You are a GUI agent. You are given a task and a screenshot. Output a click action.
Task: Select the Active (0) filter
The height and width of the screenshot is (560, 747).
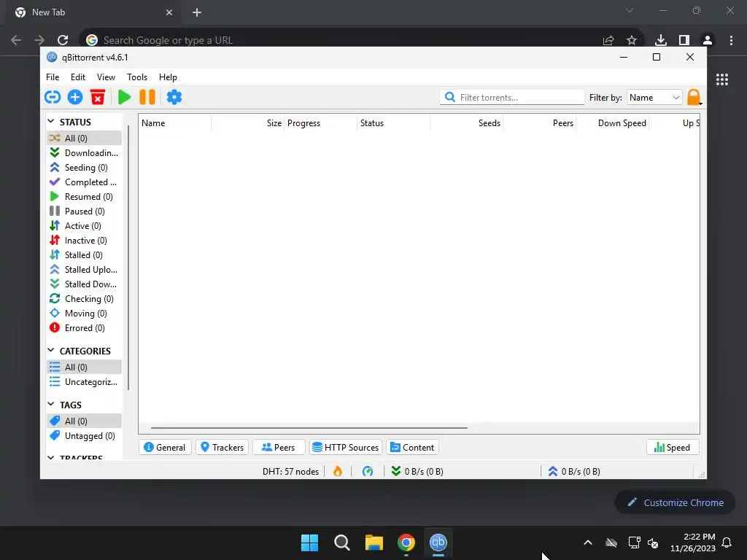point(85,226)
